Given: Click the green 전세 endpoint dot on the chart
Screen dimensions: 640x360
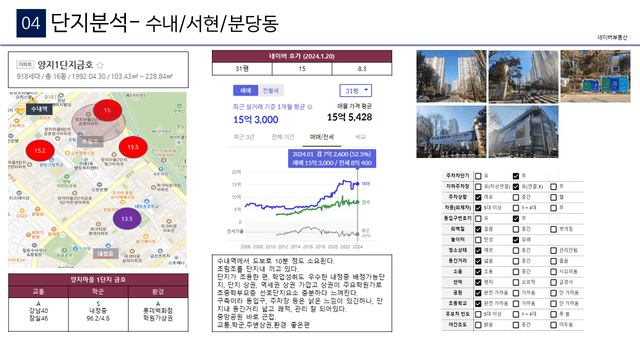Looking at the screenshot, I should click(358, 202).
